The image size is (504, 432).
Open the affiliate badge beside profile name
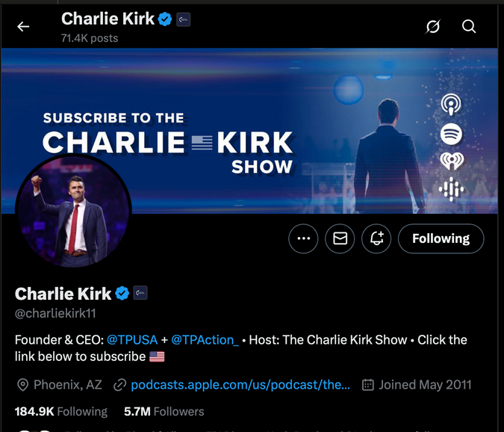coord(140,293)
